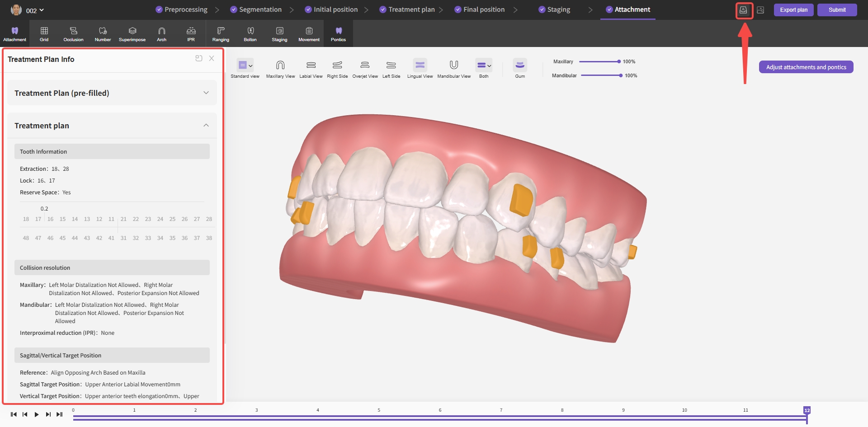The height and width of the screenshot is (427, 868).
Task: Collapse the Treatment plan section
Action: [x=112, y=126]
